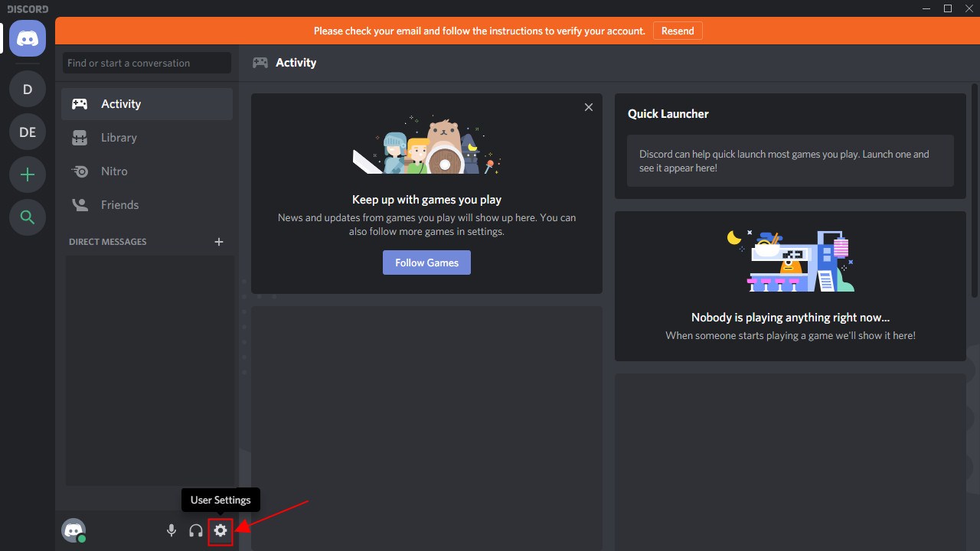
Task: Create a new direct message
Action: coord(219,242)
